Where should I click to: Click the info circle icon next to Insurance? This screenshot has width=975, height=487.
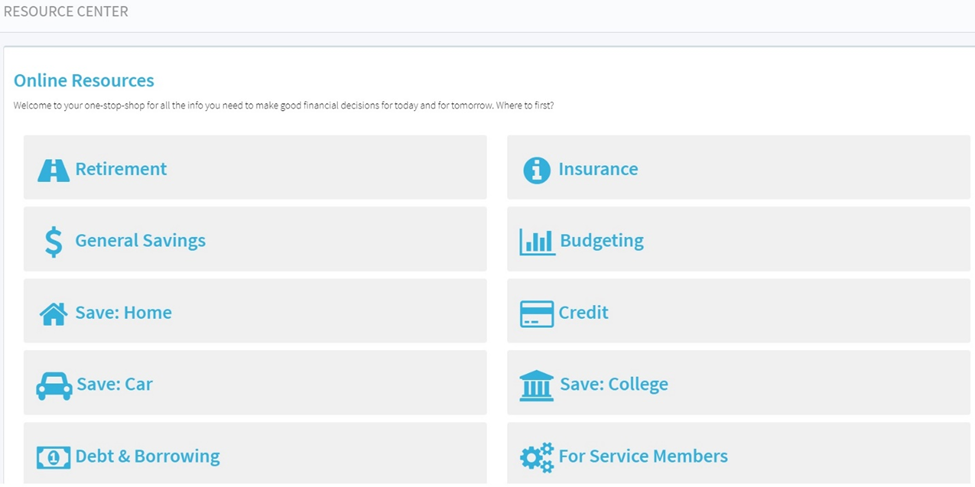point(537,170)
